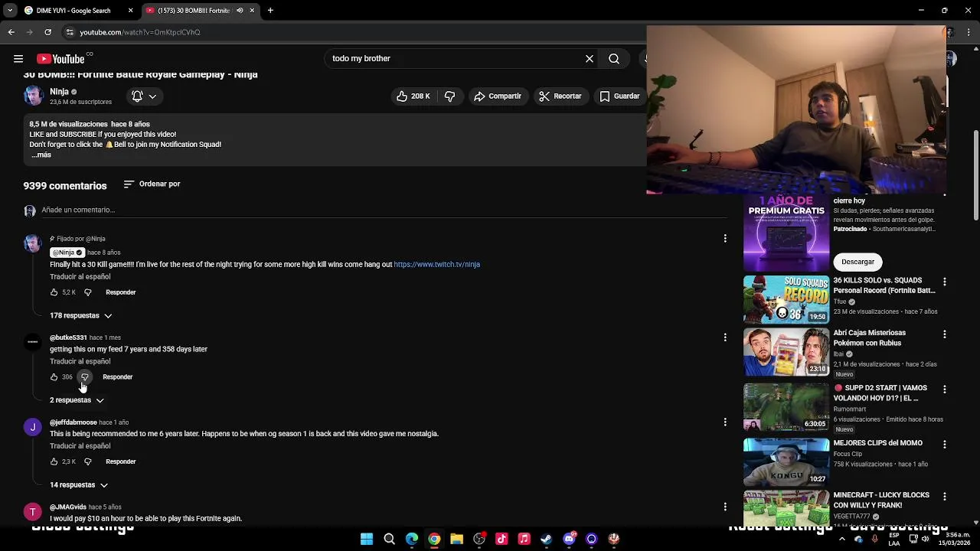980x551 pixels.
Task: Open the twitch.tv/ninja link
Action: coord(436,264)
